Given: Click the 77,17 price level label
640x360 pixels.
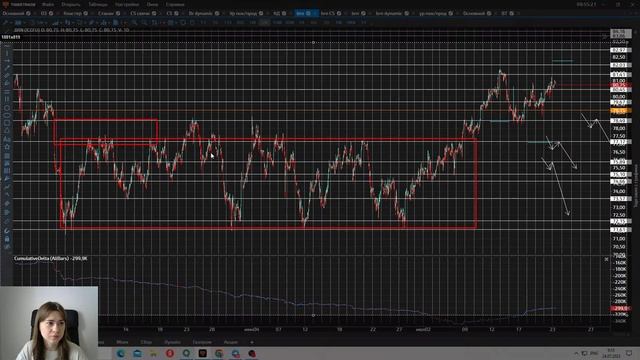Looking at the screenshot, I should 620,142.
